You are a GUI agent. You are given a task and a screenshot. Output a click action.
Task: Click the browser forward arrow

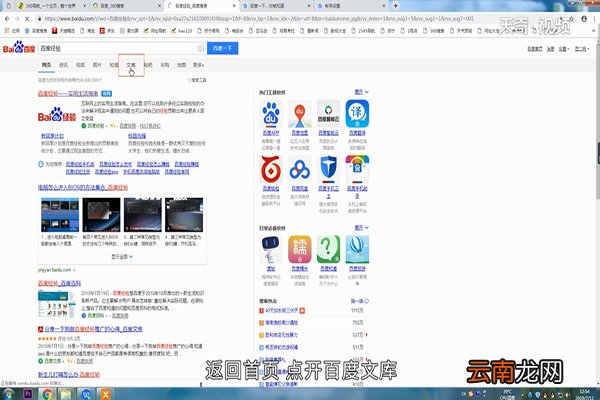click(x=17, y=19)
